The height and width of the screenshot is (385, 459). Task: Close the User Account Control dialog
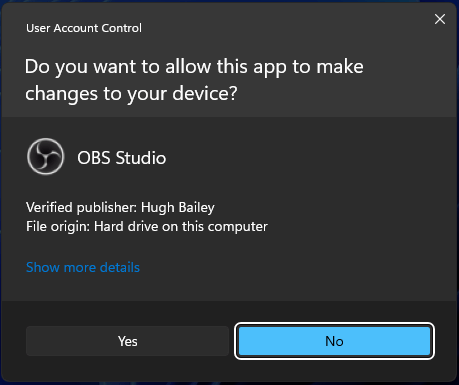point(440,19)
